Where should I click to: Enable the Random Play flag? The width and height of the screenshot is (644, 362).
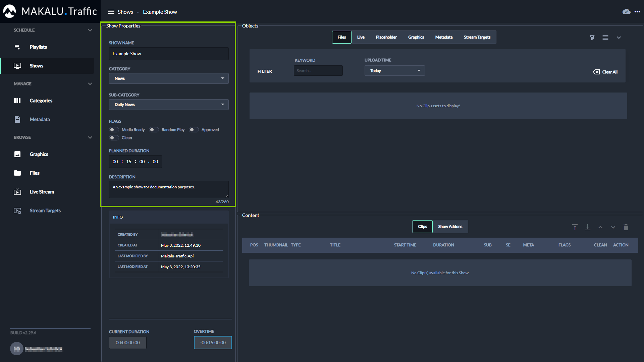pos(154,130)
